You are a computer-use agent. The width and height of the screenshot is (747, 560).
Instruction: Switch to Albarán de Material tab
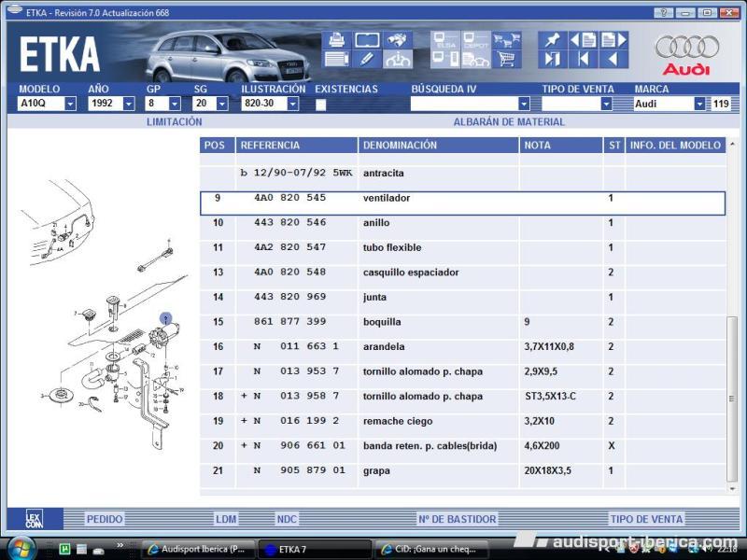coord(508,122)
